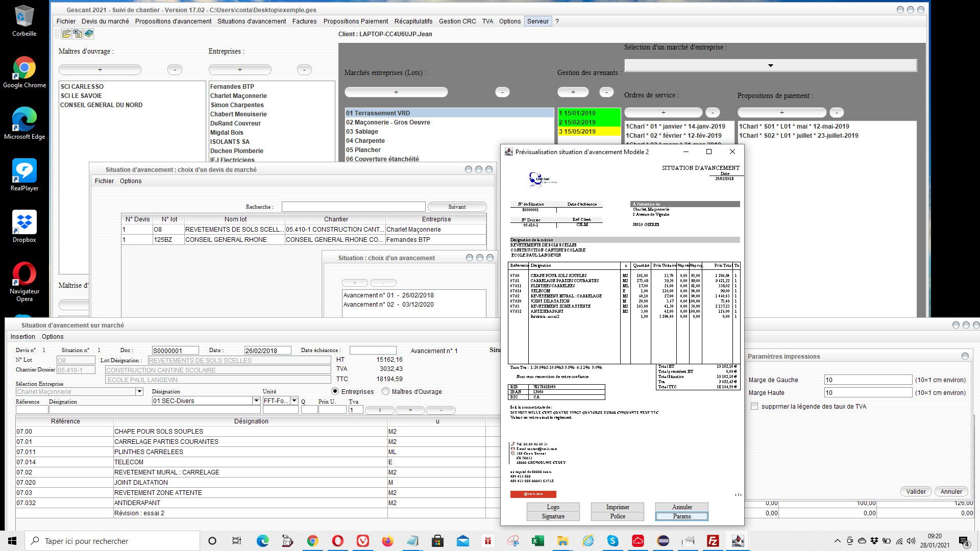The width and height of the screenshot is (980, 551).
Task: Open the Firefox icon in taskbar
Action: 388,541
